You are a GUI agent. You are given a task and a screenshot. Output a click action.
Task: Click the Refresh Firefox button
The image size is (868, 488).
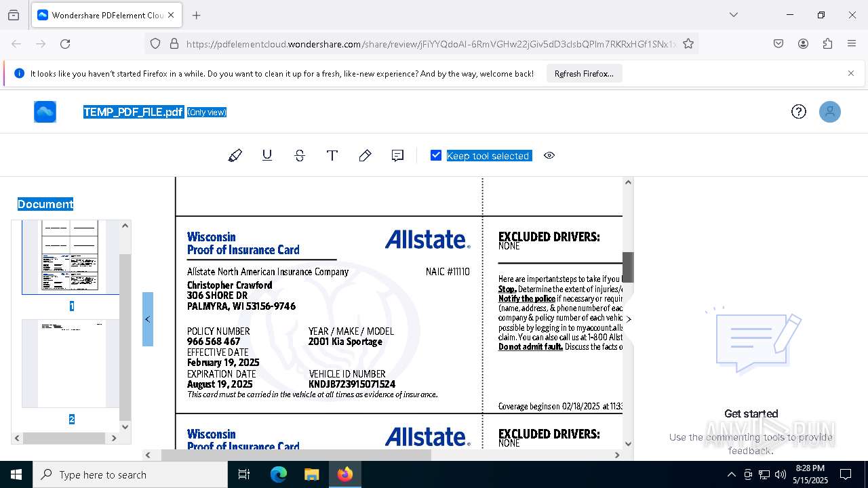click(584, 74)
